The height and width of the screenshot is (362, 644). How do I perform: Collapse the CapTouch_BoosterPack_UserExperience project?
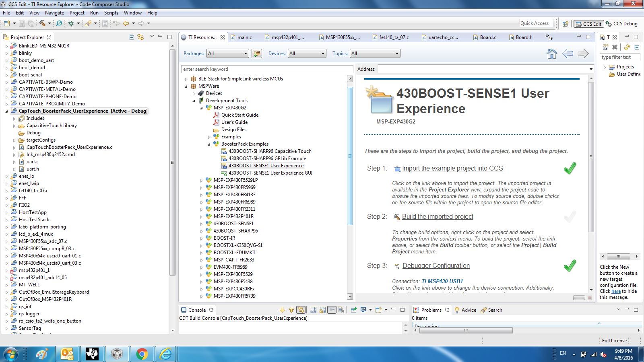click(x=6, y=111)
